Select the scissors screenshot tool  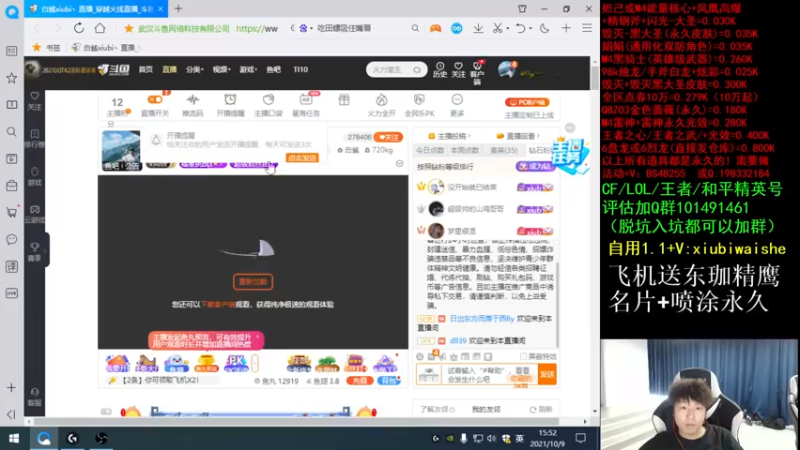click(497, 29)
